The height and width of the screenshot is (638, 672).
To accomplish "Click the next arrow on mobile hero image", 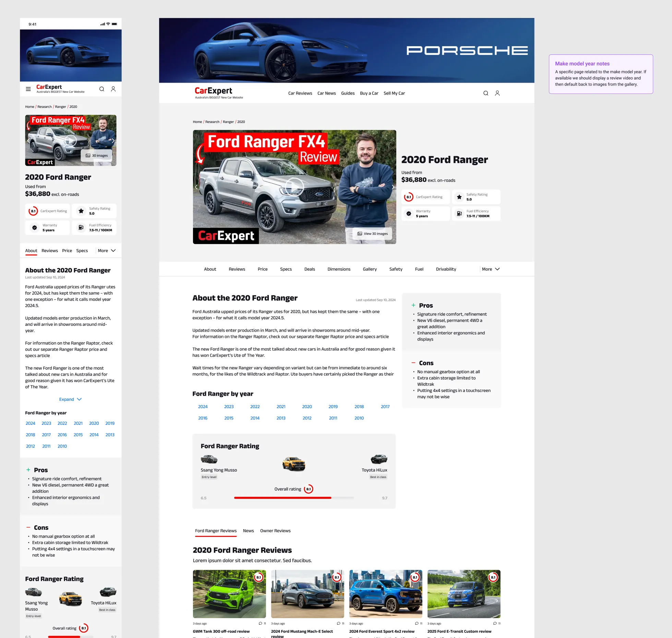I will click(x=113, y=140).
